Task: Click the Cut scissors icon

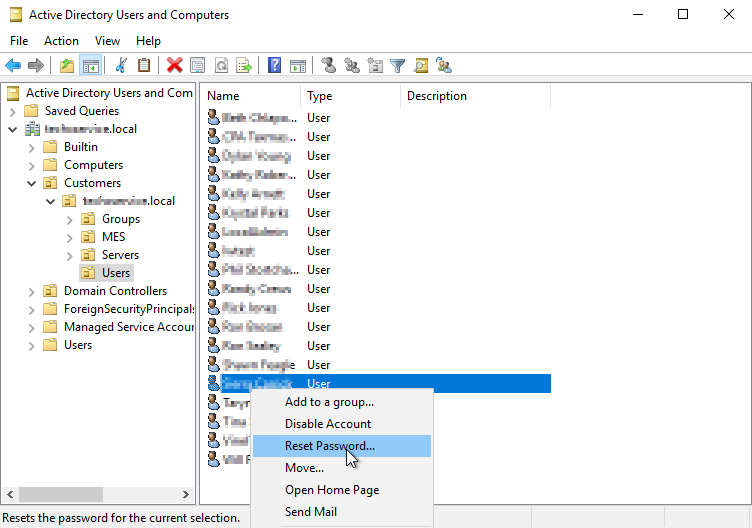Action: 121,65
